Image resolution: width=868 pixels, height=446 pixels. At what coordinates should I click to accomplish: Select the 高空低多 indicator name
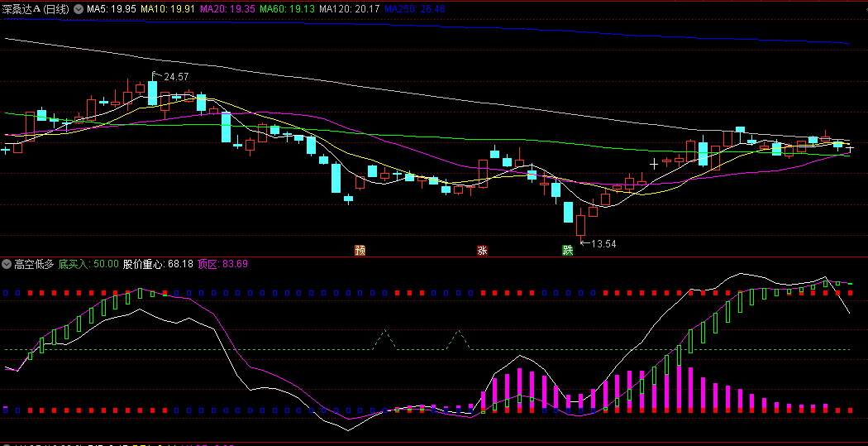click(x=35, y=264)
